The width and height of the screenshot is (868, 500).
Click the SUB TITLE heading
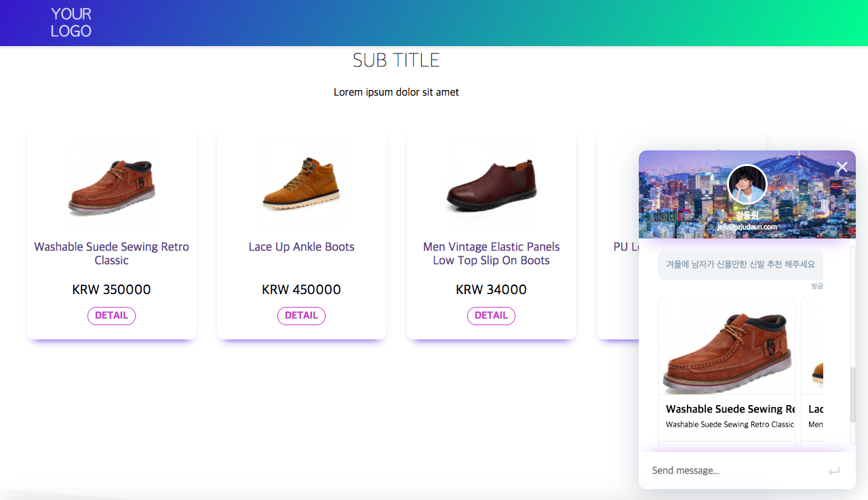pos(396,60)
